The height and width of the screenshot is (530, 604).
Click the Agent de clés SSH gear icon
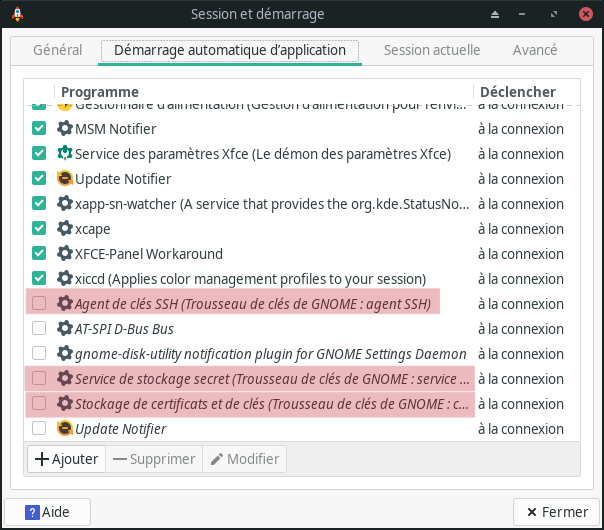tap(64, 304)
